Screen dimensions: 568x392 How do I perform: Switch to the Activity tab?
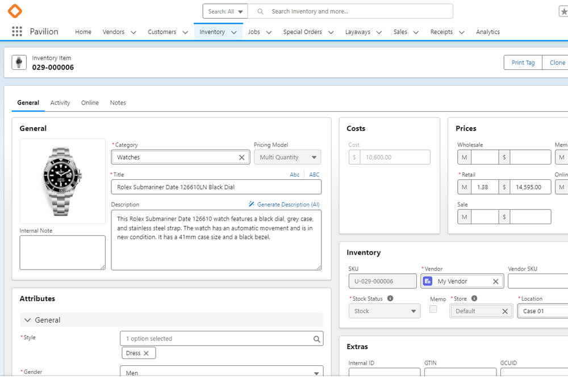(60, 103)
